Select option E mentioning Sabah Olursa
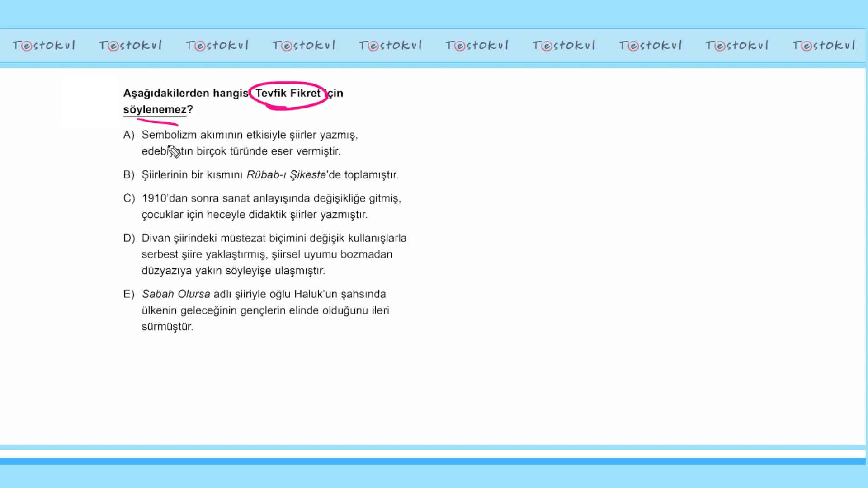The height and width of the screenshot is (488, 868). point(256,310)
